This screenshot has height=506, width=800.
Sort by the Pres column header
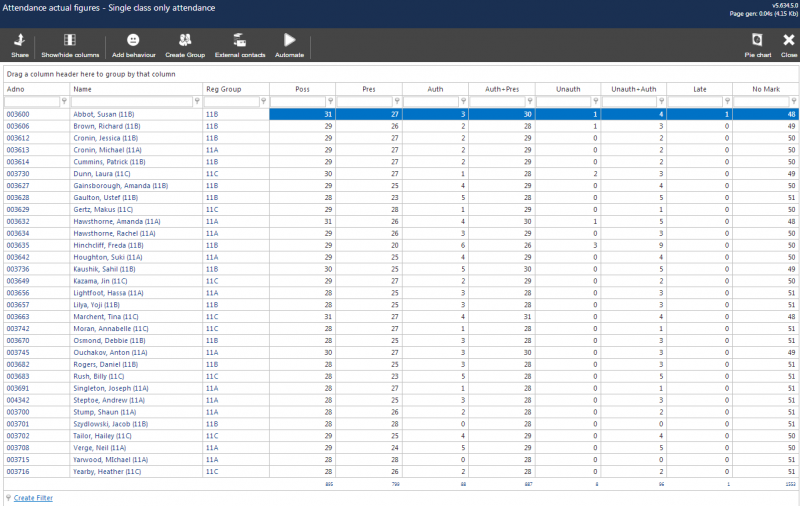[x=369, y=89]
